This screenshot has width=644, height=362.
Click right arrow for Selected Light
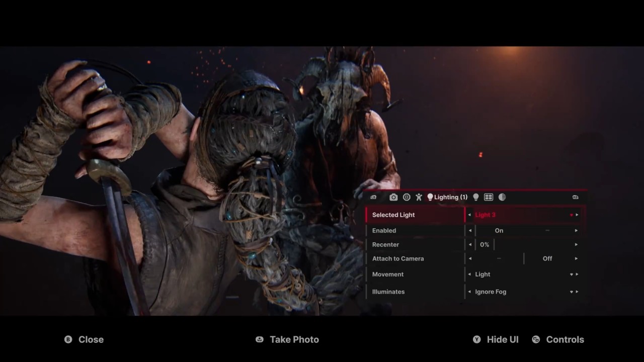click(x=577, y=215)
